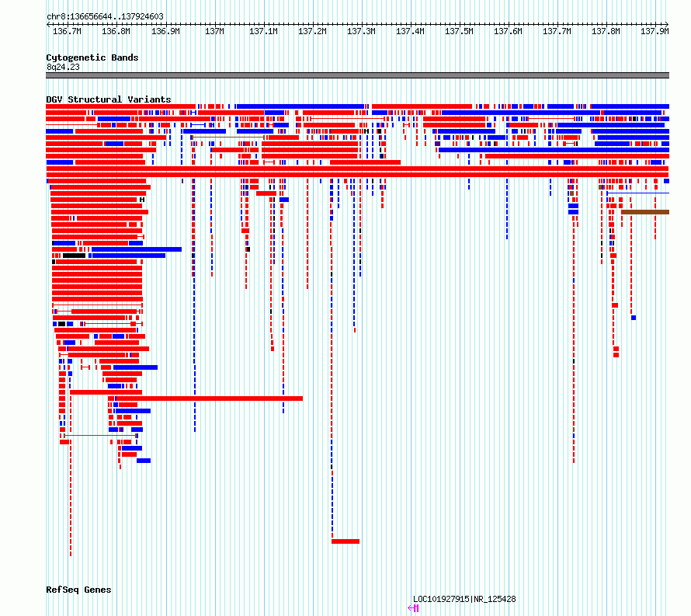Select the gray 8q24.23 cytogenetic band bar
The width and height of the screenshot is (691, 616).
(357, 75)
